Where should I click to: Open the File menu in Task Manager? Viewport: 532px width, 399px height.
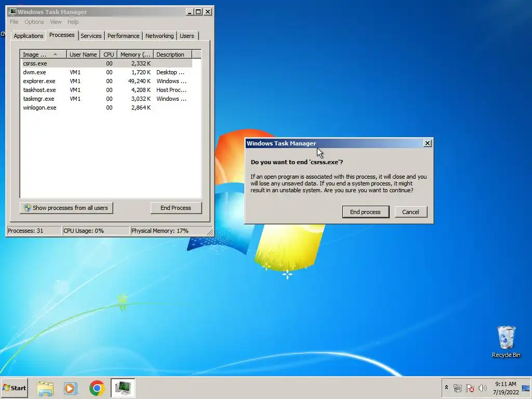(x=14, y=22)
